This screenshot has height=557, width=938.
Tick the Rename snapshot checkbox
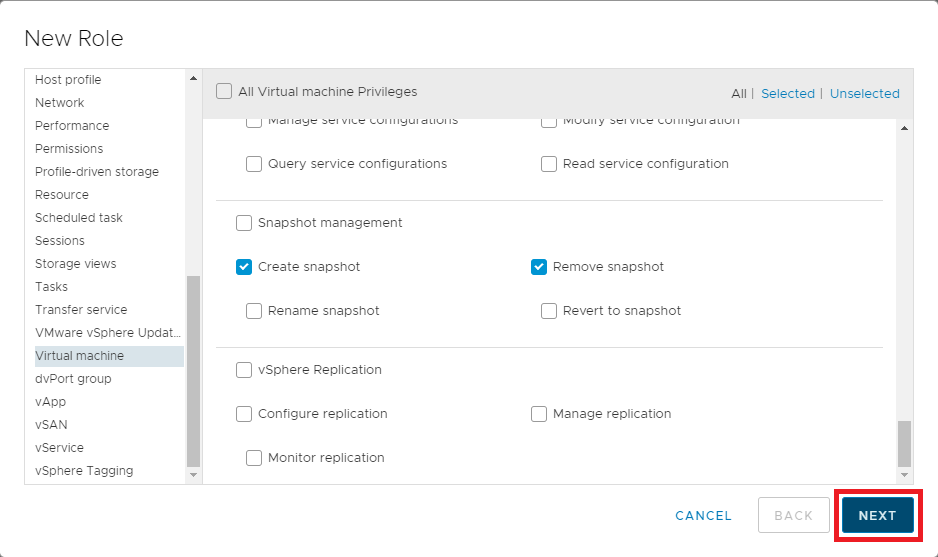(x=254, y=311)
